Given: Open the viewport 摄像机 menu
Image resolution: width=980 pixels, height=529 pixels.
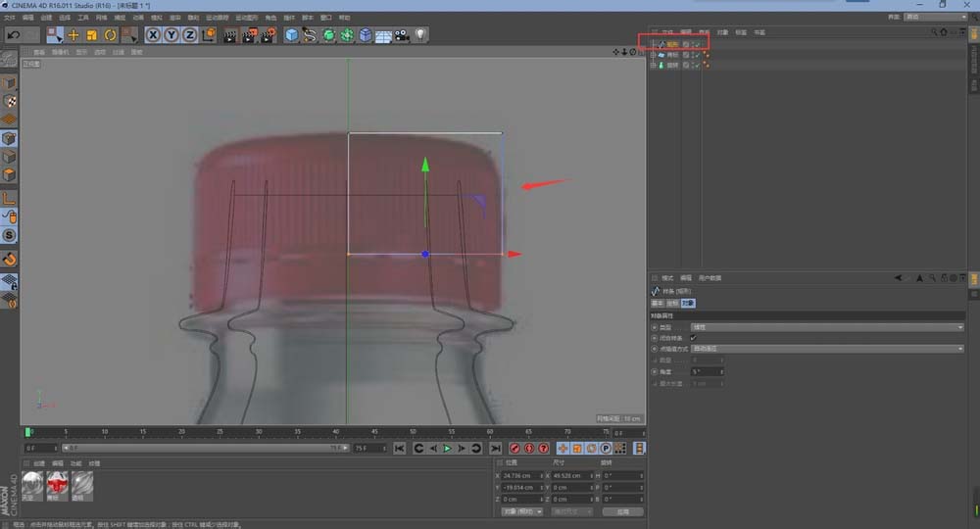Looking at the screenshot, I should pyautogui.click(x=60, y=53).
